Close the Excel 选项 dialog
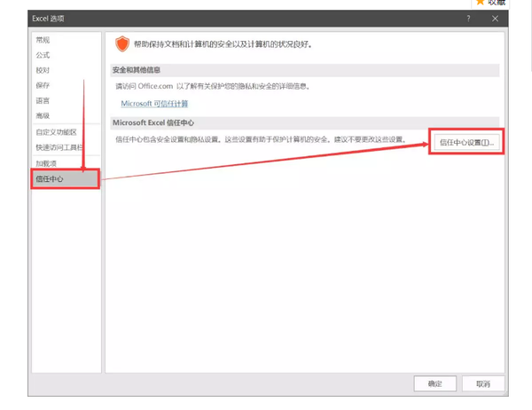 (495, 19)
